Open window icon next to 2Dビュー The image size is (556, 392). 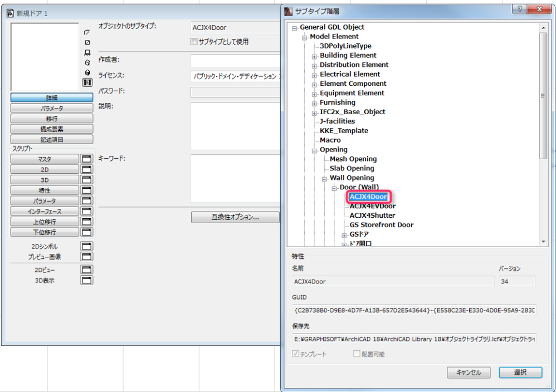click(x=86, y=269)
